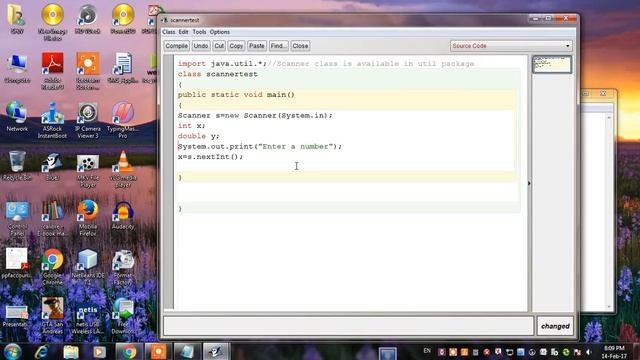This screenshot has height=360, width=640.
Task: Open the Options menu
Action: tap(220, 32)
